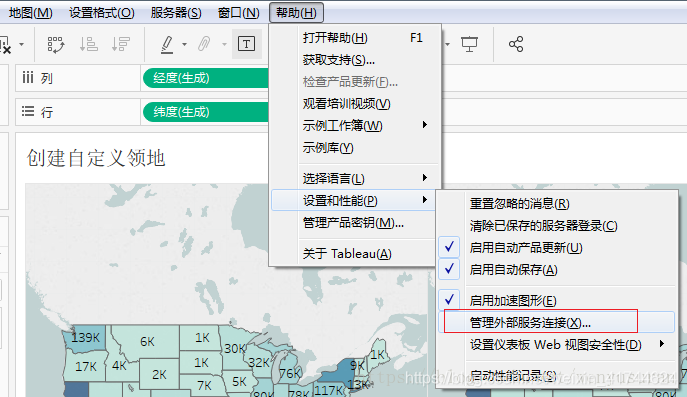This screenshot has width=687, height=397.
Task: Click the paperclip group members icon
Action: coord(204,44)
